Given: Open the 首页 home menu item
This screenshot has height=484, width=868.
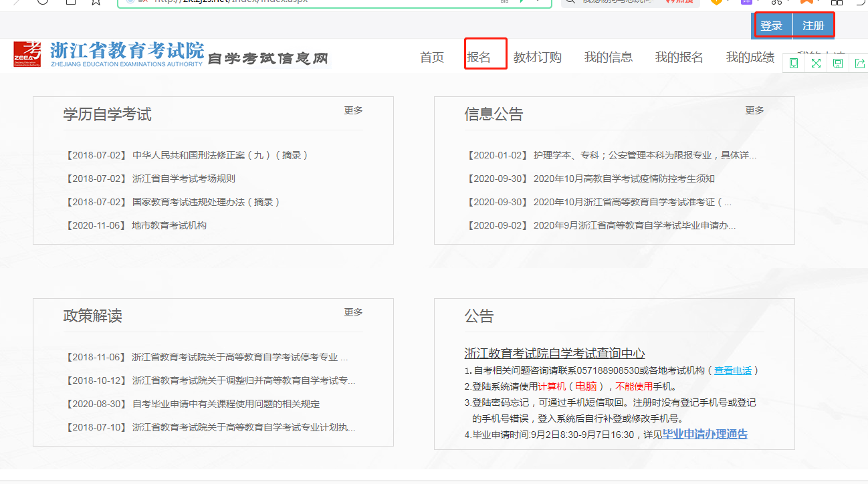Looking at the screenshot, I should [432, 57].
